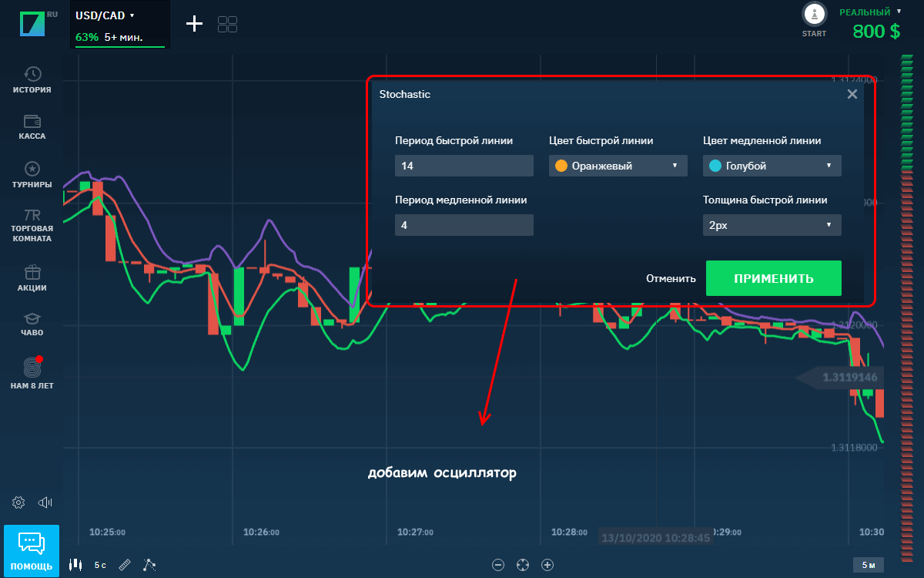This screenshot has width=924, height=578.
Task: Expand the fast line color dropdown (Оранжевый)
Action: pos(618,166)
